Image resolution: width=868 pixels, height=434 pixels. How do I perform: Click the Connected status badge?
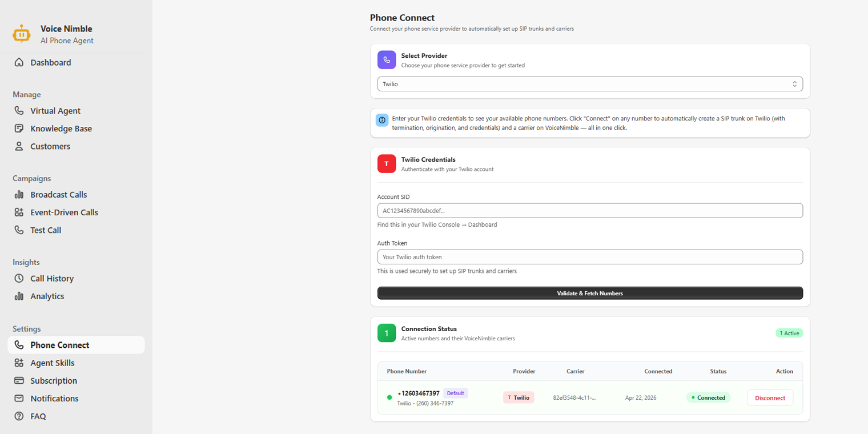[x=708, y=397]
